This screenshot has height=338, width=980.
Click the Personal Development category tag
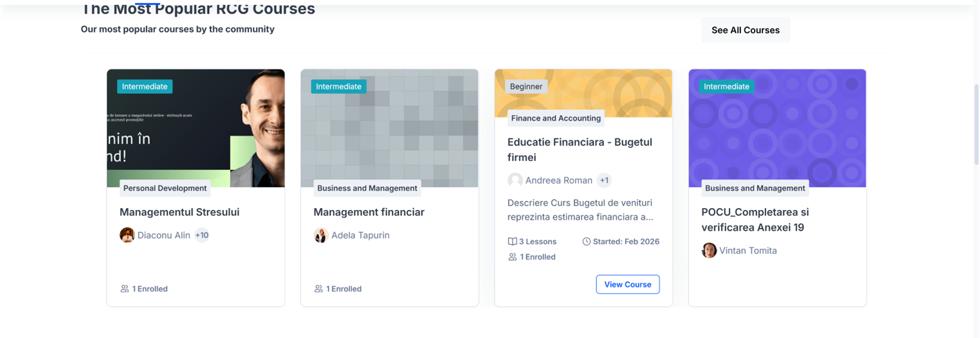tap(165, 188)
